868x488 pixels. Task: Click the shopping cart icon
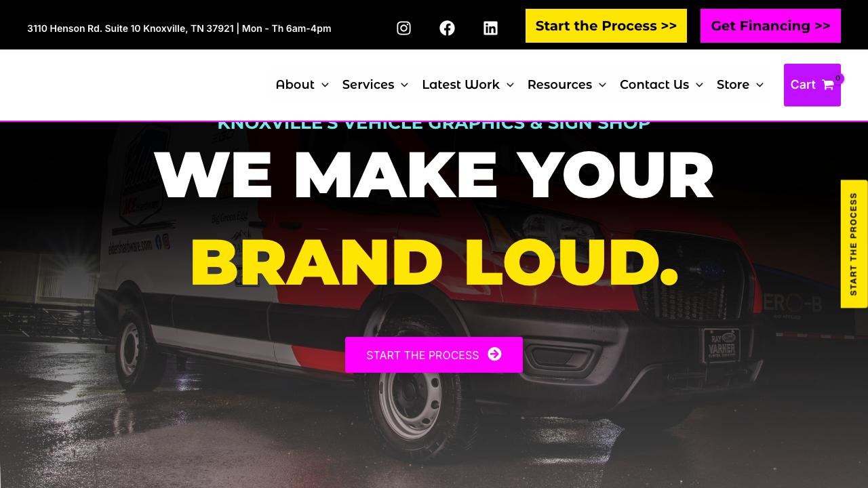[x=827, y=85]
